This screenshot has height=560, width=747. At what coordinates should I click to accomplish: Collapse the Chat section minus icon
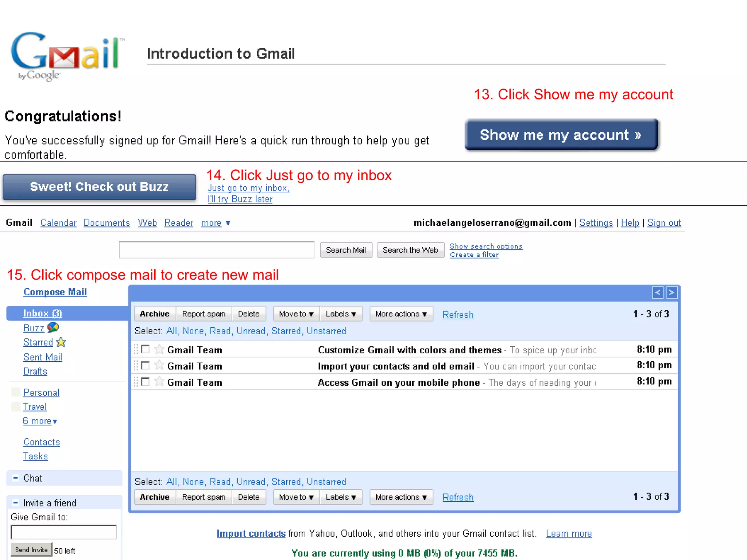coord(16,478)
